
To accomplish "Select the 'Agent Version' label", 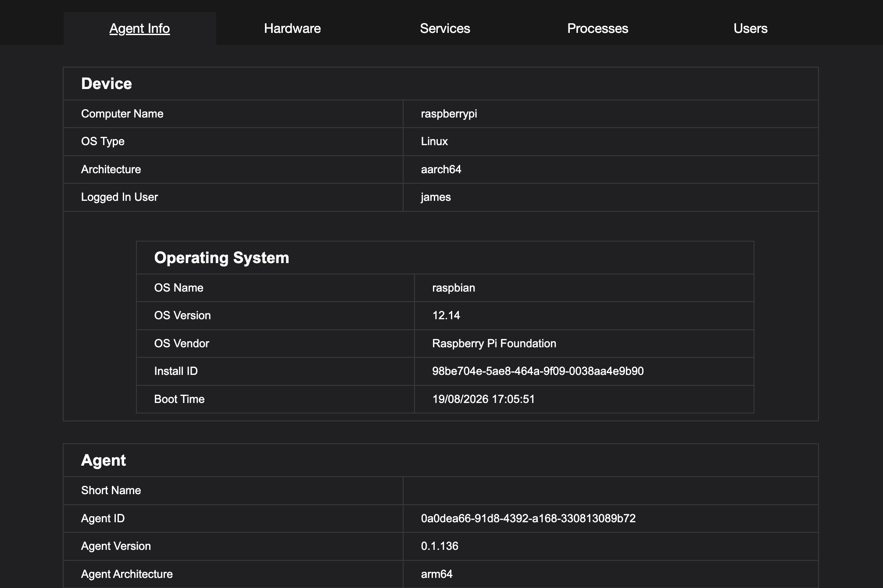I will (116, 546).
